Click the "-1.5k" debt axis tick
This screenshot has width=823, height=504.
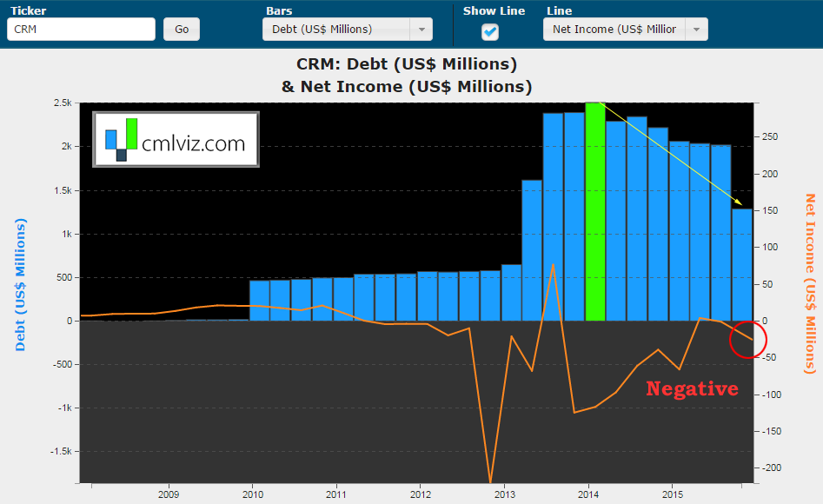(x=61, y=452)
